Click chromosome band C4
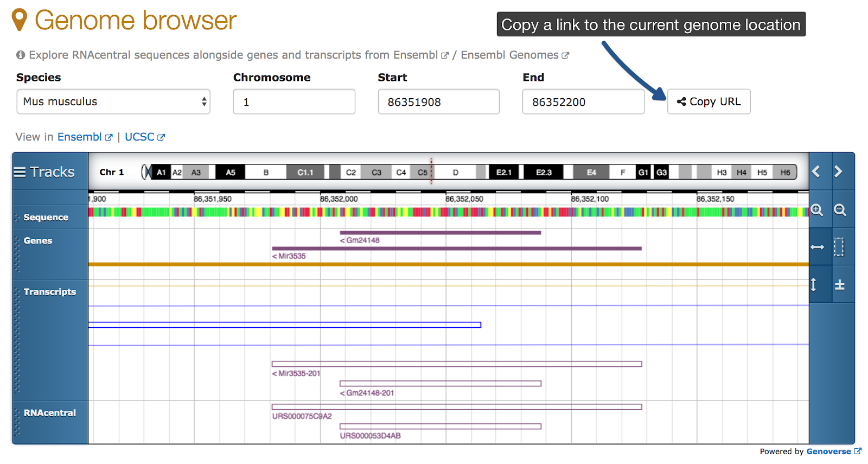Screen dimensions: 868x464 click(401, 173)
